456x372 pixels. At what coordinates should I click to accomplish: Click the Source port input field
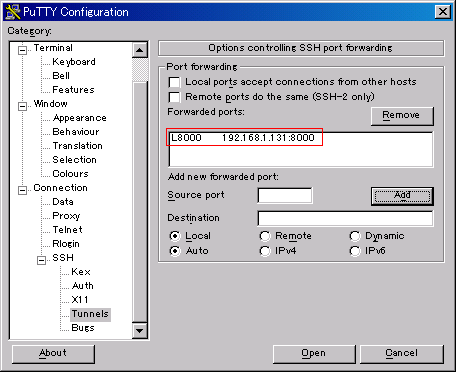(x=285, y=195)
